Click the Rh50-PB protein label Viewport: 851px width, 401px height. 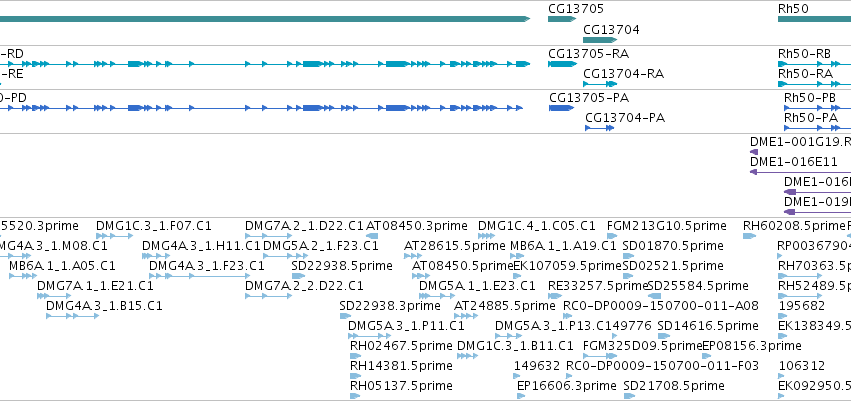tap(810, 98)
